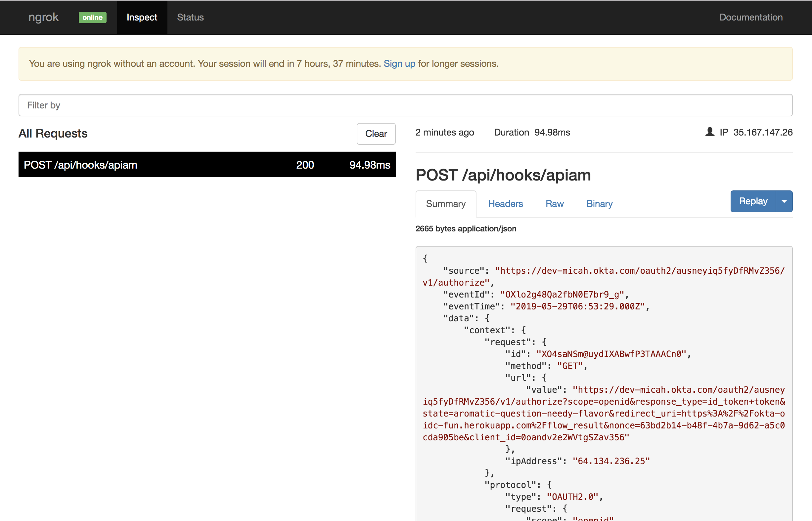This screenshot has width=812, height=521.
Task: Click the user icon next to IP
Action: (710, 132)
